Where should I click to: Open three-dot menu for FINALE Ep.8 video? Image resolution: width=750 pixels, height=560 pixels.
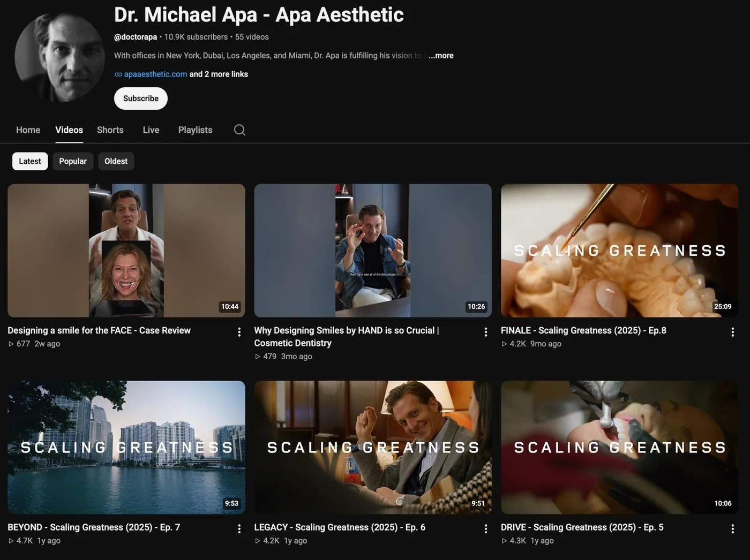[x=732, y=332]
